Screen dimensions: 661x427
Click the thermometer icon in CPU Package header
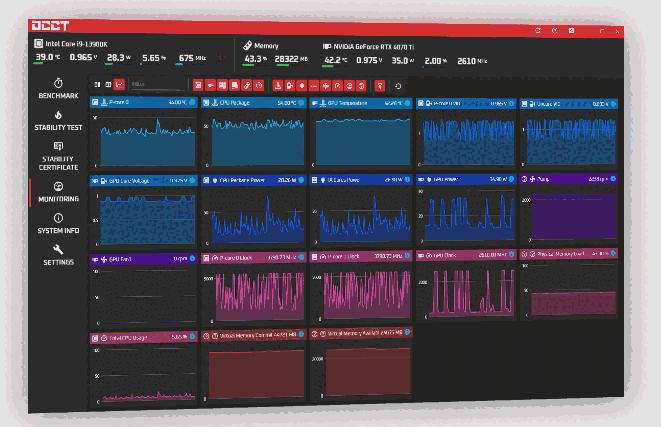click(214, 103)
